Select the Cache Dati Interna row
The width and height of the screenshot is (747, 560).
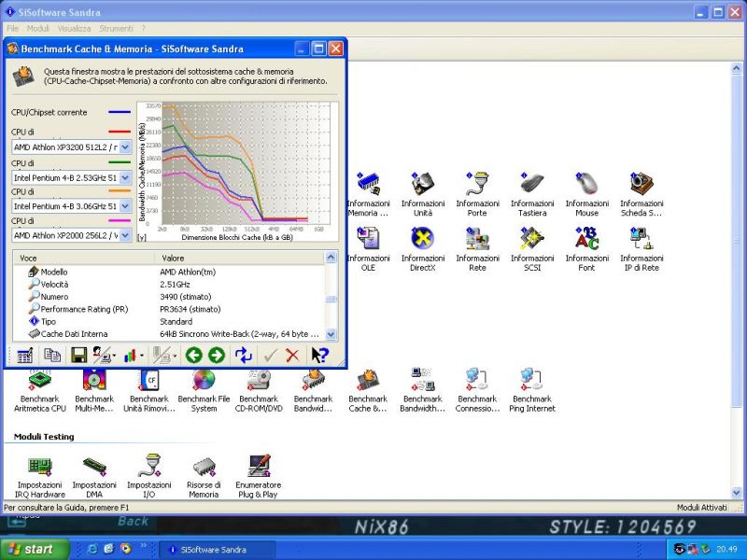[x=169, y=334]
